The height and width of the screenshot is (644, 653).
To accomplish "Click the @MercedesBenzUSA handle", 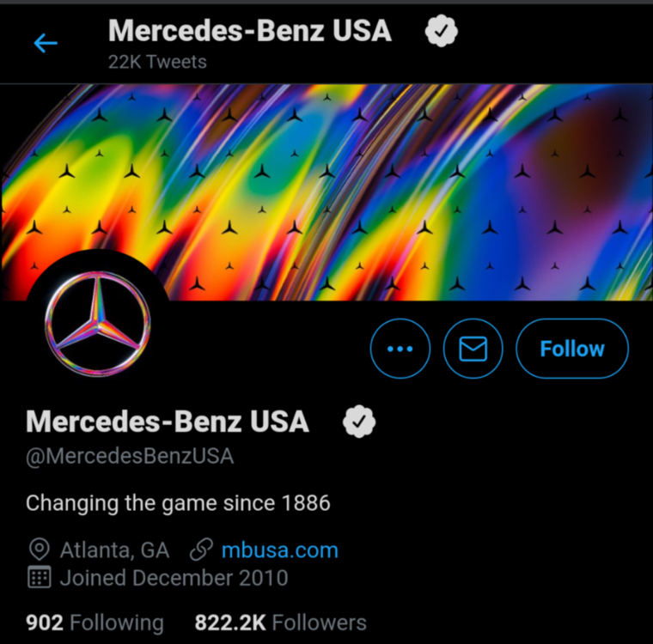I will 130,456.
